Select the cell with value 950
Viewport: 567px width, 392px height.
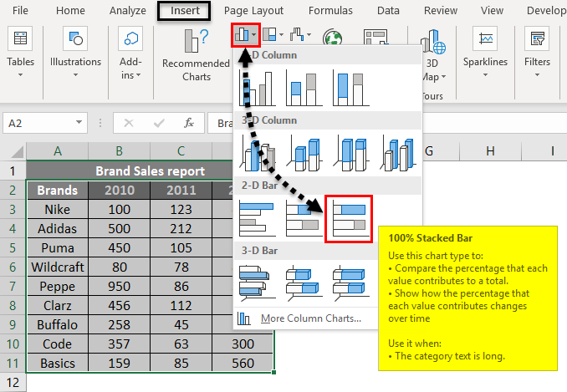119,286
